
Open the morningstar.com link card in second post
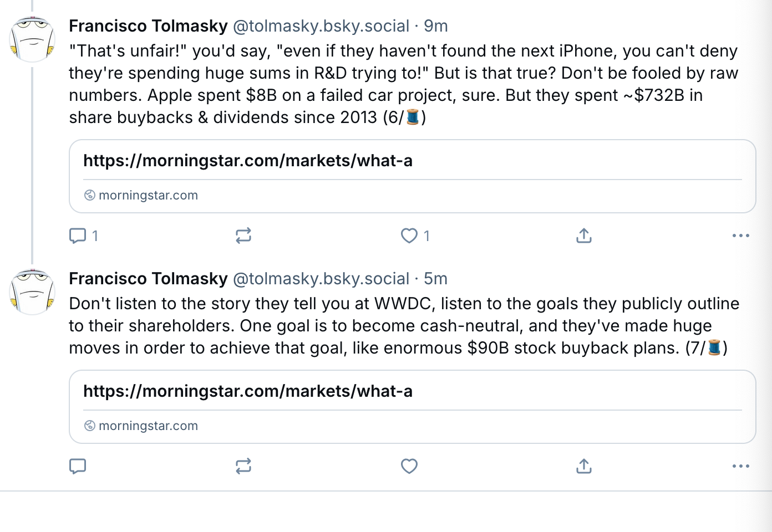pyautogui.click(x=413, y=407)
